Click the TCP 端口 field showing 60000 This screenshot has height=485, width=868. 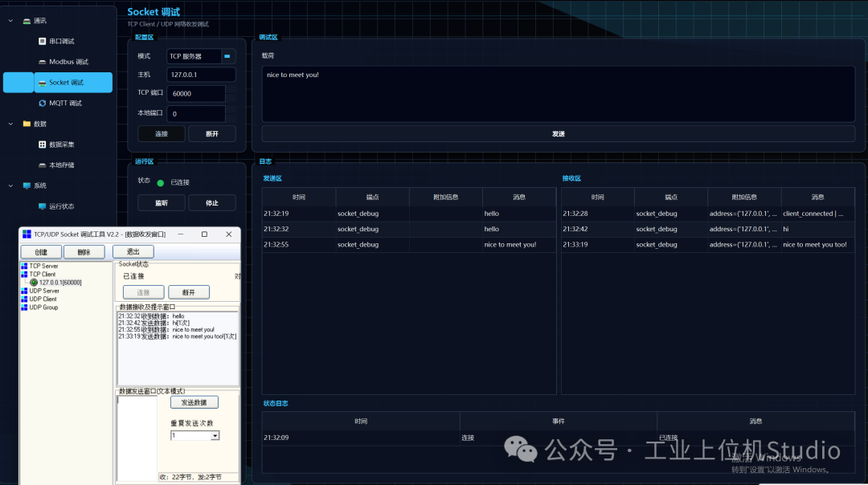(196, 93)
